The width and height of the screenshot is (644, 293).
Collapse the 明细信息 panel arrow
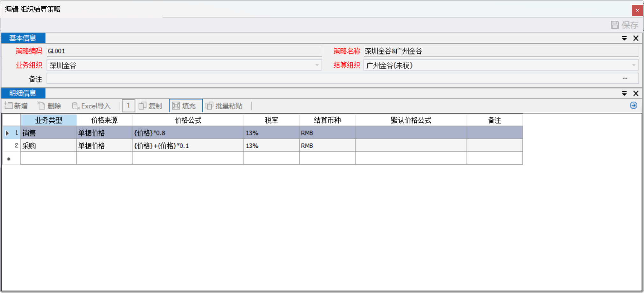click(624, 93)
